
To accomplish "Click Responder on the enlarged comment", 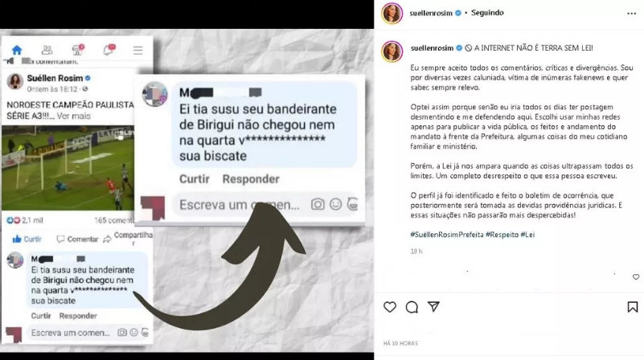I will 251,179.
